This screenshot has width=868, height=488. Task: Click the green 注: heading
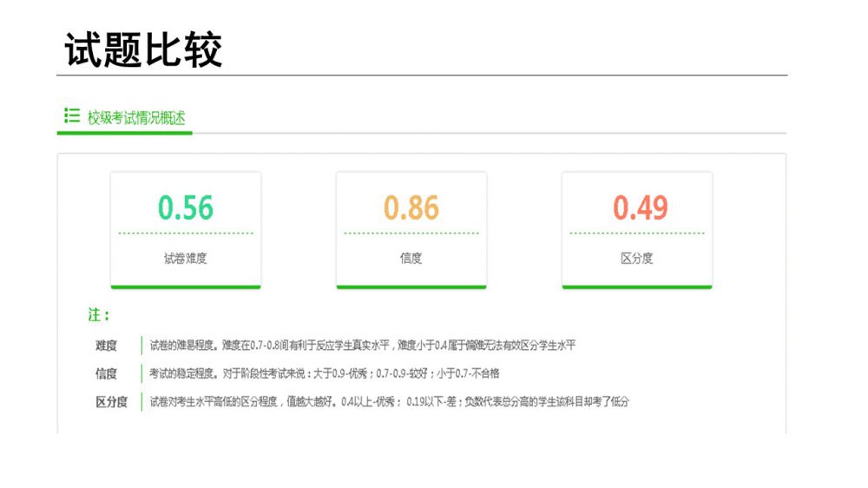(99, 315)
